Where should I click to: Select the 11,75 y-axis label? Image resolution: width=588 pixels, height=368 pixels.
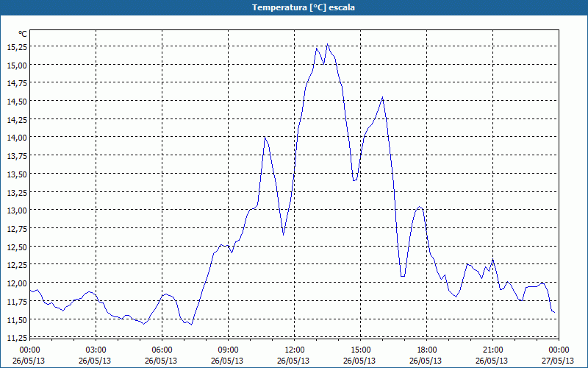pyautogui.click(x=17, y=301)
